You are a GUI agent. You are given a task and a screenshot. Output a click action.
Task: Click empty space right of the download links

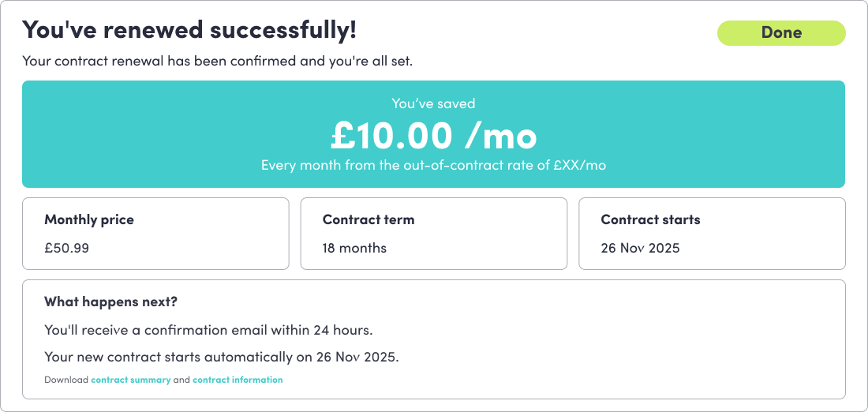point(552,380)
